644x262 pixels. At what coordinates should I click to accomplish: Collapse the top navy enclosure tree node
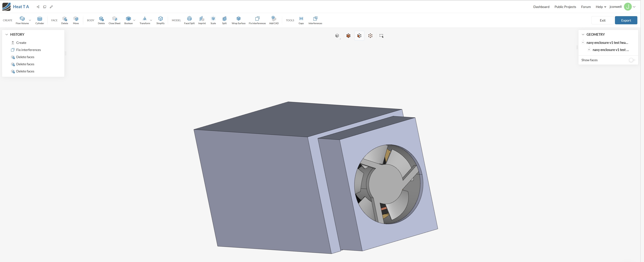pos(583,43)
